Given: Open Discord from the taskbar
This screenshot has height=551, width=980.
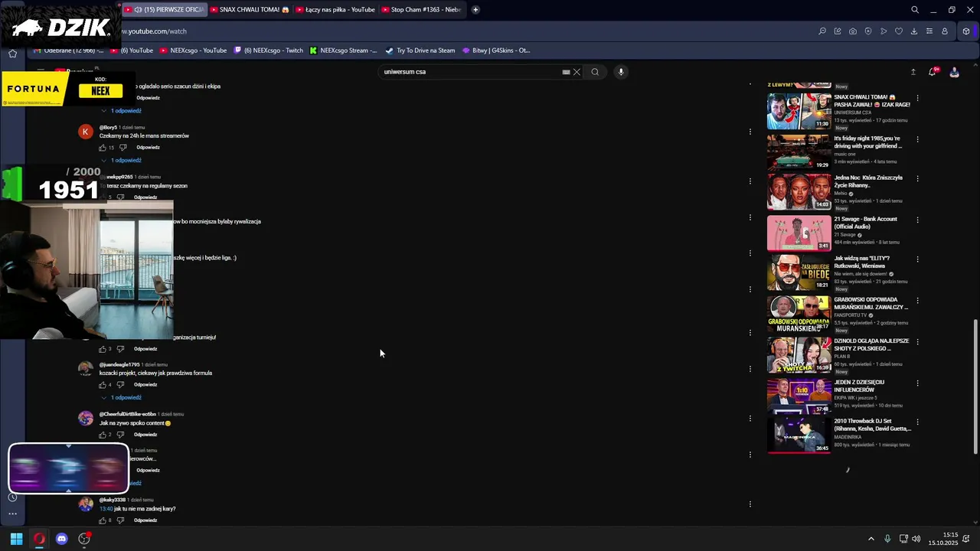Looking at the screenshot, I should point(62,539).
